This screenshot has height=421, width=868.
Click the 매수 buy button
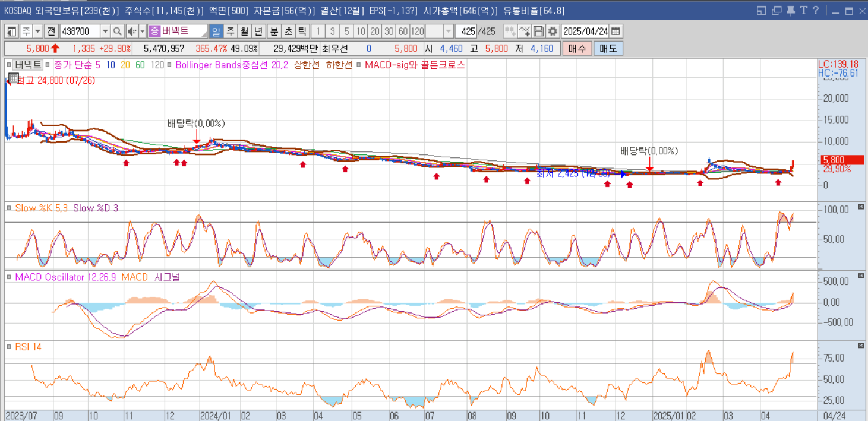577,49
